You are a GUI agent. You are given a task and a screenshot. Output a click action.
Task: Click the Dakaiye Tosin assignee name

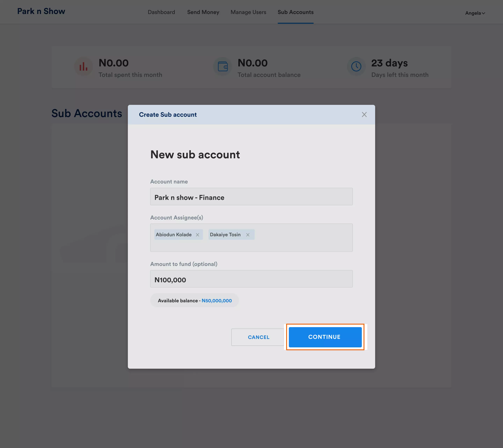point(225,235)
